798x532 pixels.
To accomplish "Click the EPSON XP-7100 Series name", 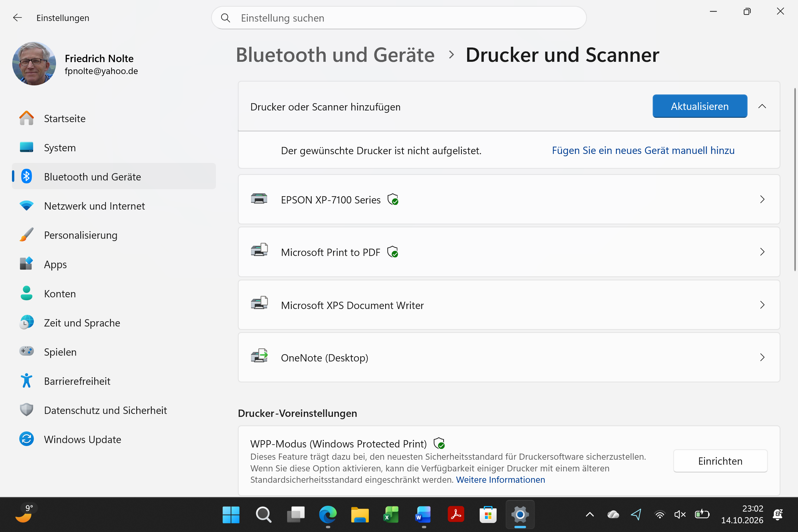I will point(331,200).
